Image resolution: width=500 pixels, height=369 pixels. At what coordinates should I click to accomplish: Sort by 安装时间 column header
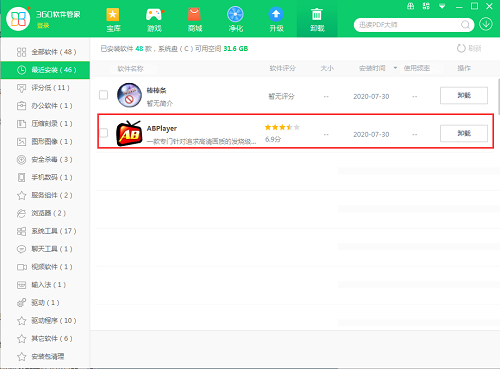[x=372, y=68]
